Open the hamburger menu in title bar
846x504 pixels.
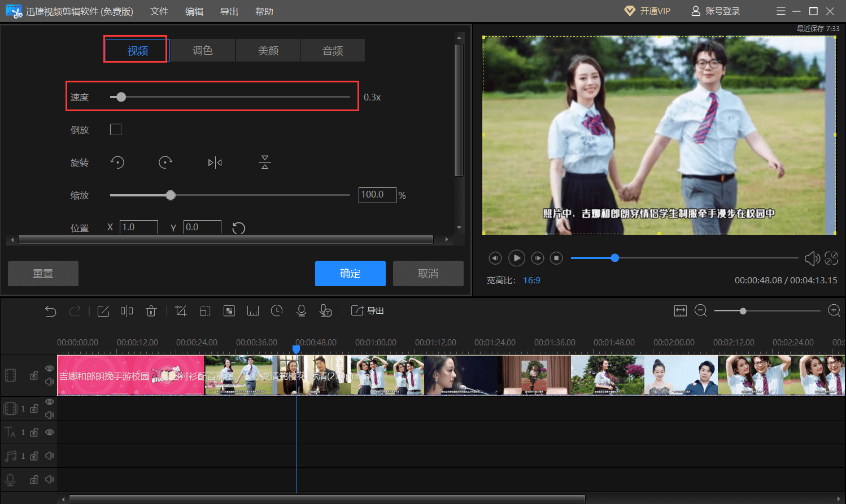tap(781, 11)
